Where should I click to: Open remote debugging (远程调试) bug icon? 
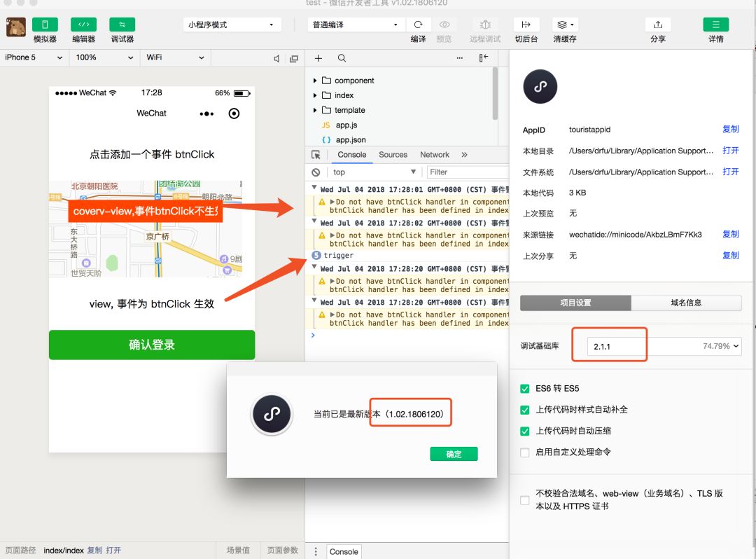point(485,25)
